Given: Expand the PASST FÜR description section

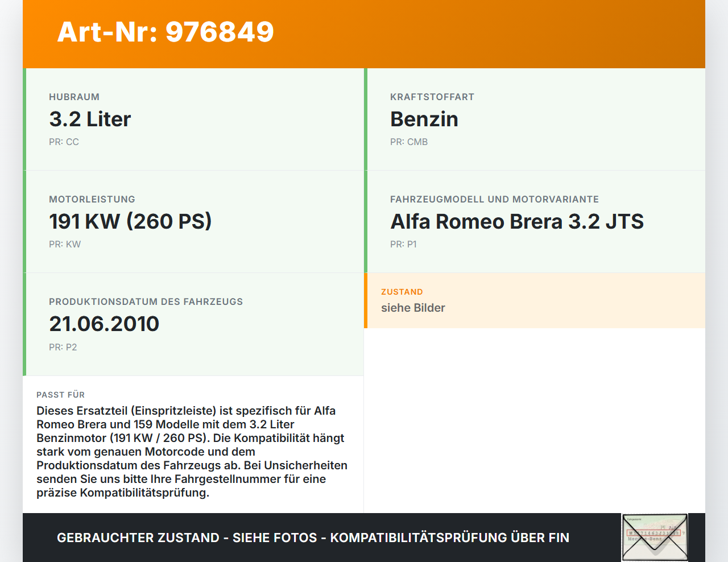Looking at the screenshot, I should pyautogui.click(x=193, y=444).
